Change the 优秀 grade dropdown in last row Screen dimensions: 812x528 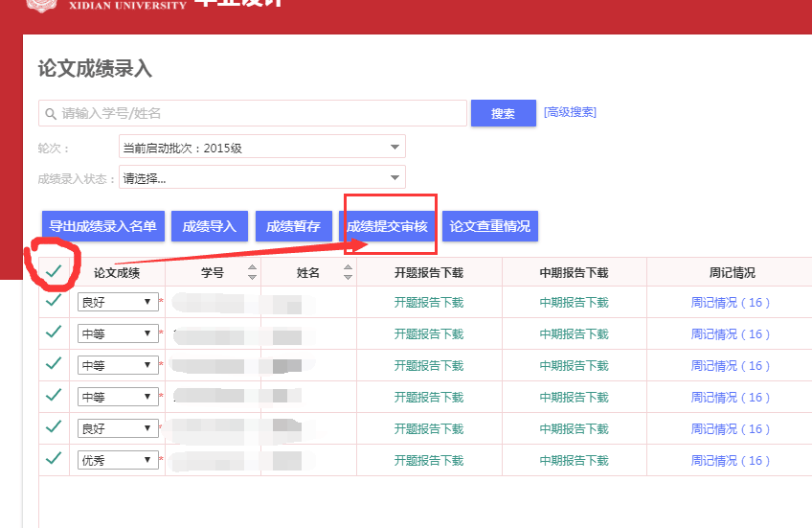[x=118, y=461]
